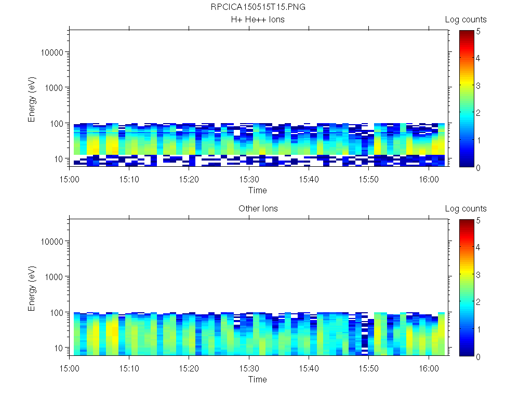Click the bottom plot 'Time' axis label
The height and width of the screenshot is (399, 532).
click(258, 379)
